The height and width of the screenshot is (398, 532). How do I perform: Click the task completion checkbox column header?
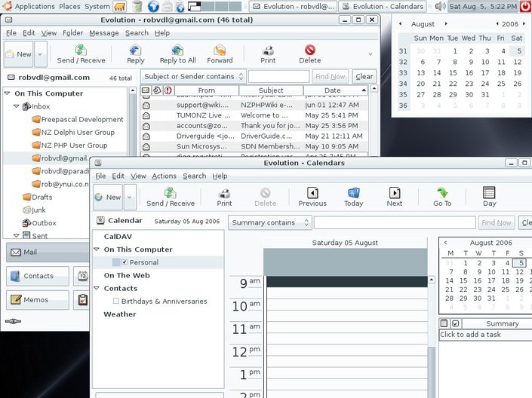(x=456, y=323)
